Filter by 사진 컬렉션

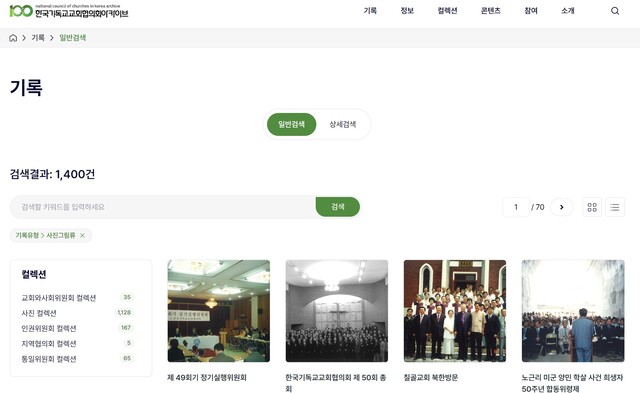pos(39,313)
